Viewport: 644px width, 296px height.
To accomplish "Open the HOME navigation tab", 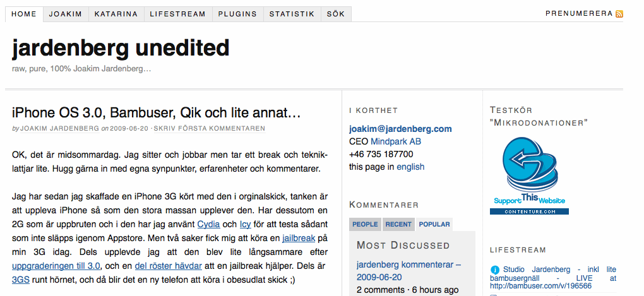I will (24, 14).
